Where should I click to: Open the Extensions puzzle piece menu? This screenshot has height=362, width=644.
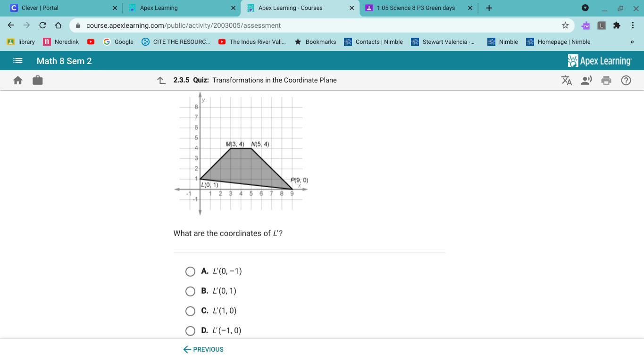pyautogui.click(x=617, y=25)
